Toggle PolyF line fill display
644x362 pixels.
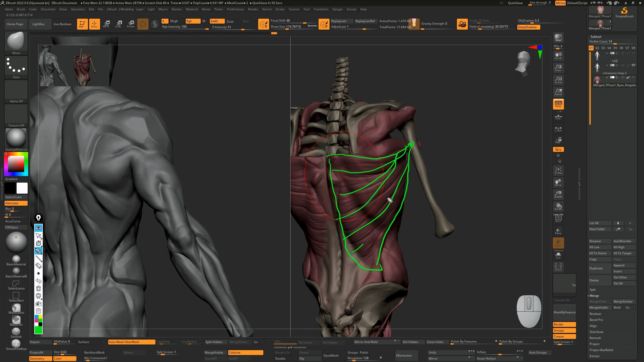pos(558,218)
